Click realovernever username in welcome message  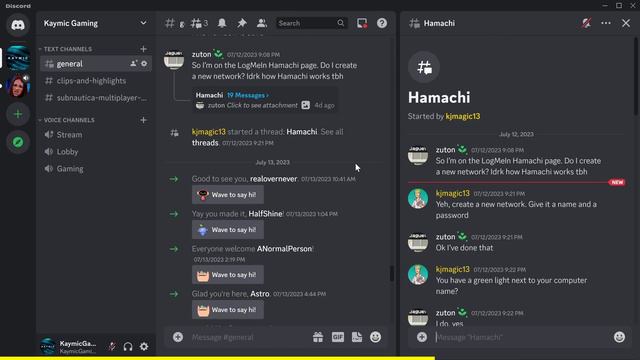(x=273, y=179)
